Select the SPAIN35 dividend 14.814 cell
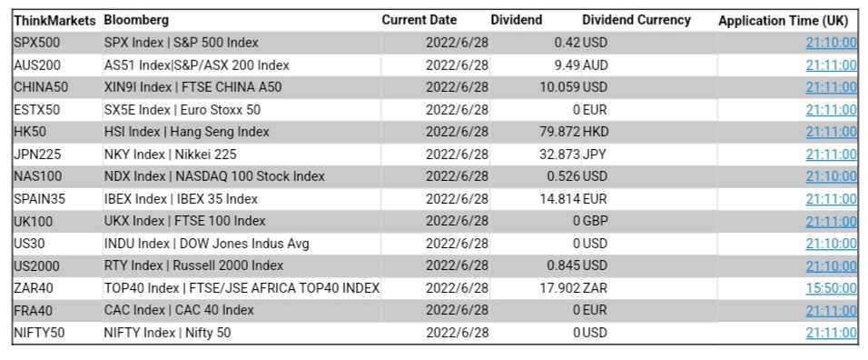This screenshot has height=360, width=868. [x=536, y=199]
